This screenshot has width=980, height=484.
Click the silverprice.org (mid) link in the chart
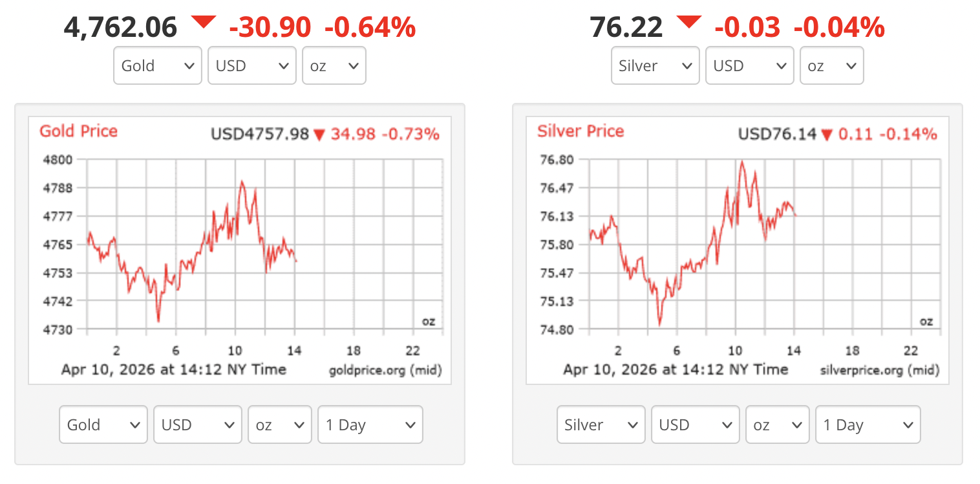pyautogui.click(x=879, y=370)
